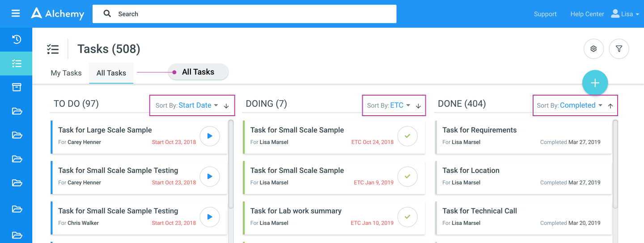
Task: Click the Tasks settings gear icon
Action: pyautogui.click(x=593, y=49)
